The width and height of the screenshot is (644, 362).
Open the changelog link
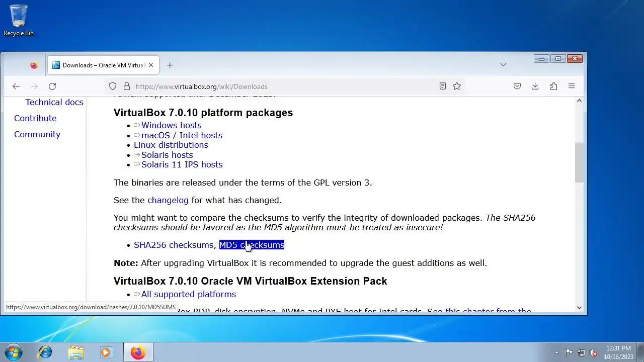click(168, 200)
